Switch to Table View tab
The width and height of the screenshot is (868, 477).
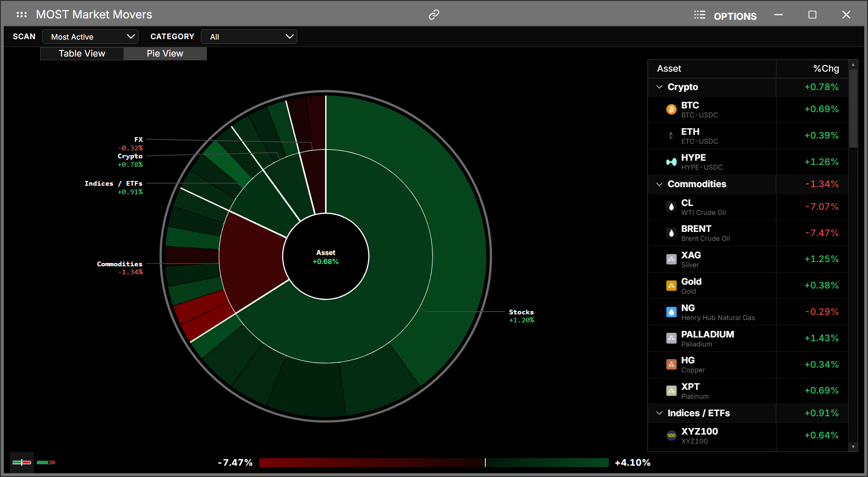pyautogui.click(x=82, y=53)
